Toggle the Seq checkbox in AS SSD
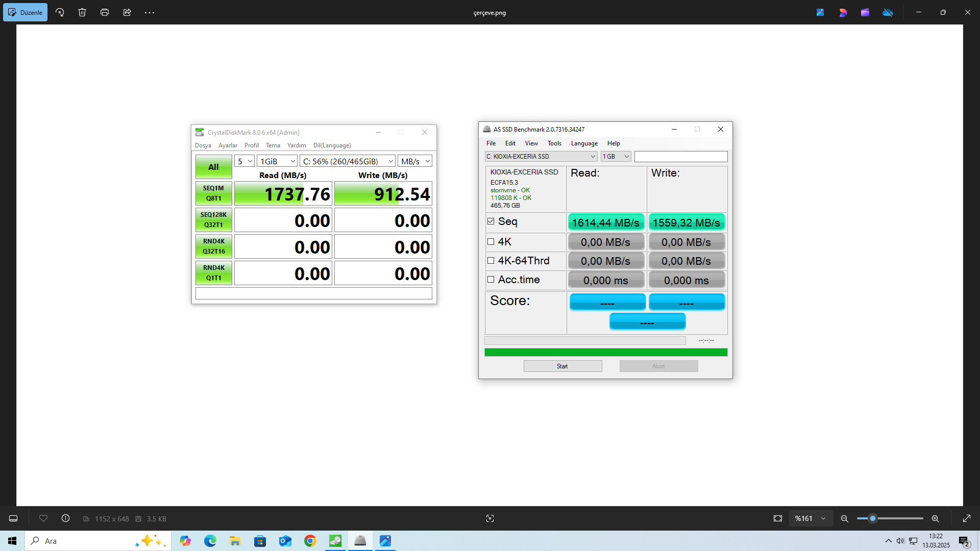This screenshot has width=980, height=551. tap(491, 221)
